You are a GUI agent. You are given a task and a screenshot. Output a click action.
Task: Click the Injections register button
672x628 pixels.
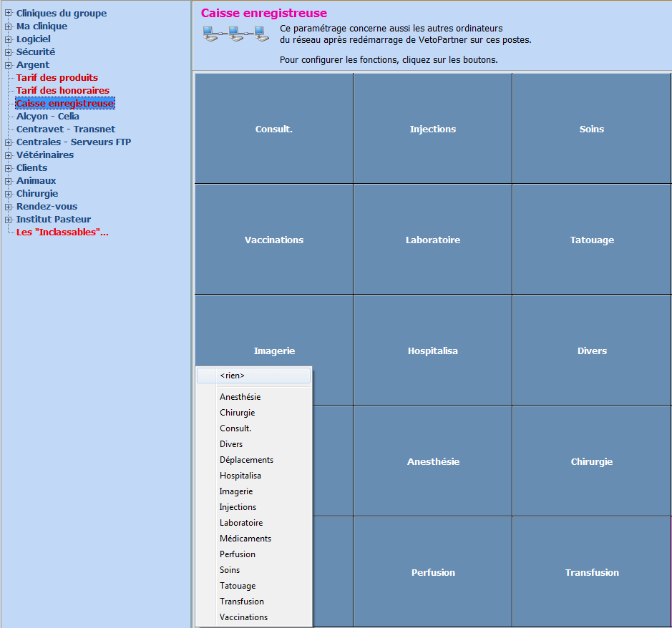point(432,129)
